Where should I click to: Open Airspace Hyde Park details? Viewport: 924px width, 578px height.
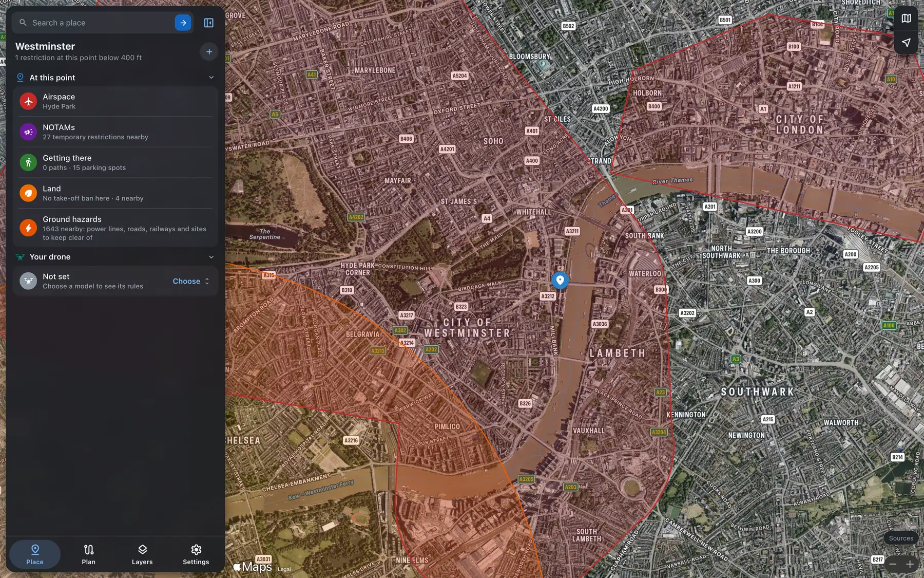115,101
